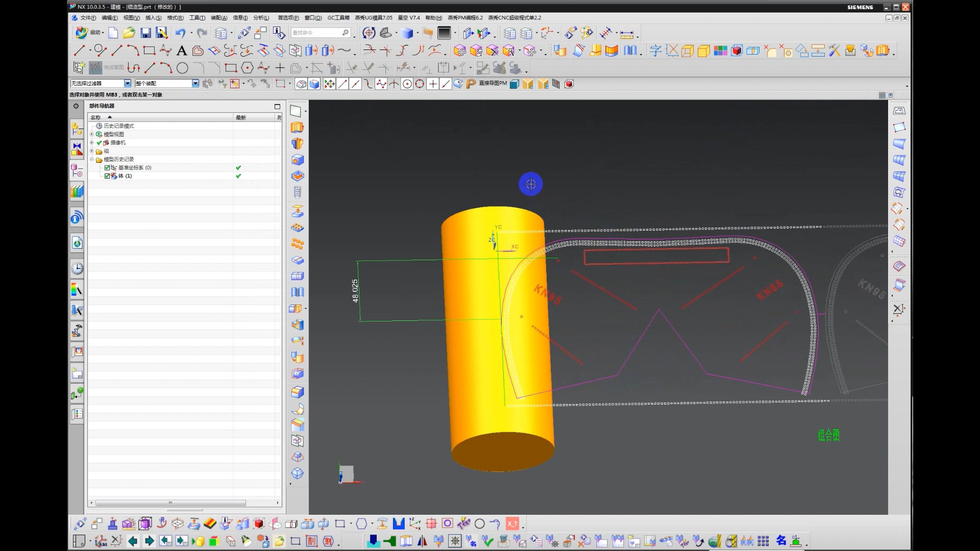Expand the 模型视图 tree node

(92, 134)
